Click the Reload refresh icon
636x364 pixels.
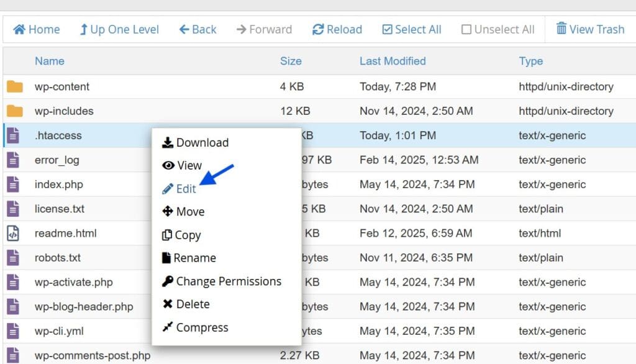click(x=318, y=29)
